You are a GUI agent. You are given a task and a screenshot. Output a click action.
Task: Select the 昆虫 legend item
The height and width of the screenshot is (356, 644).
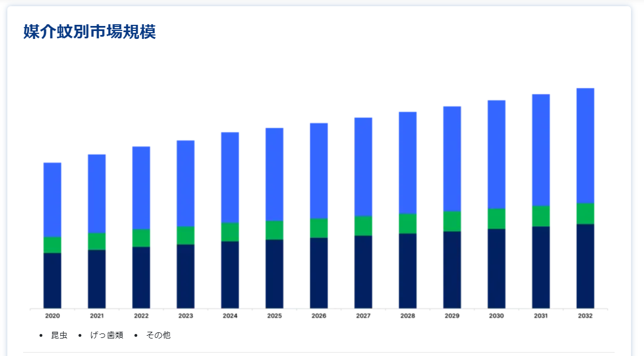[59, 335]
